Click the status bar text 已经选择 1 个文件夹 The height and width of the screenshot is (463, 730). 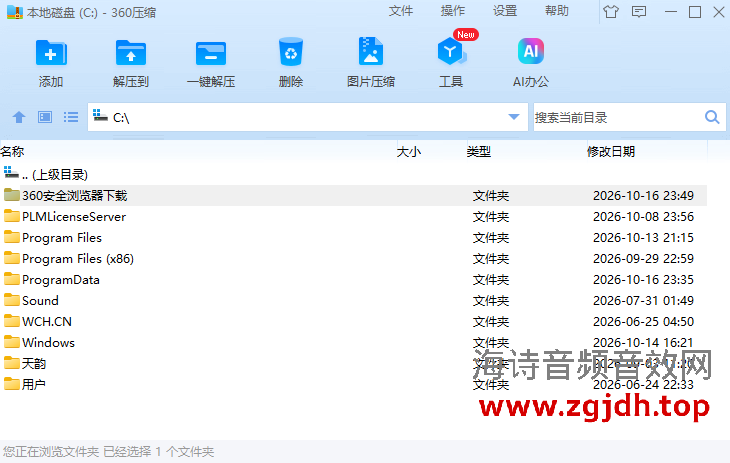click(158, 451)
